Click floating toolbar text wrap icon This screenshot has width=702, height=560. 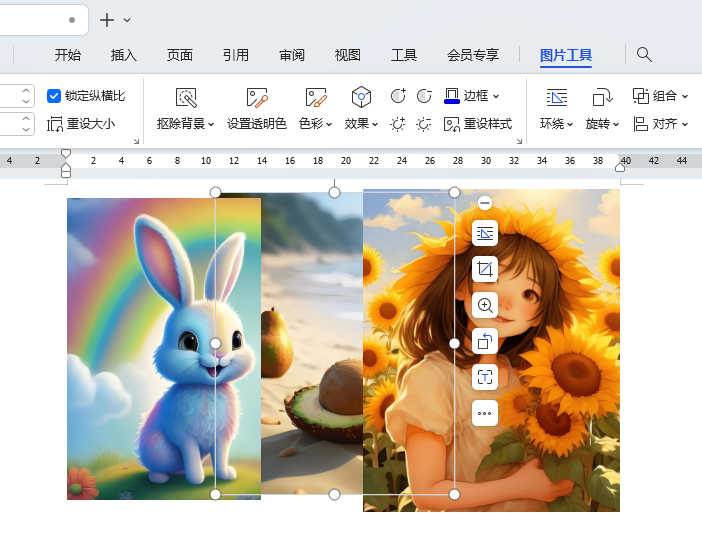click(x=485, y=233)
